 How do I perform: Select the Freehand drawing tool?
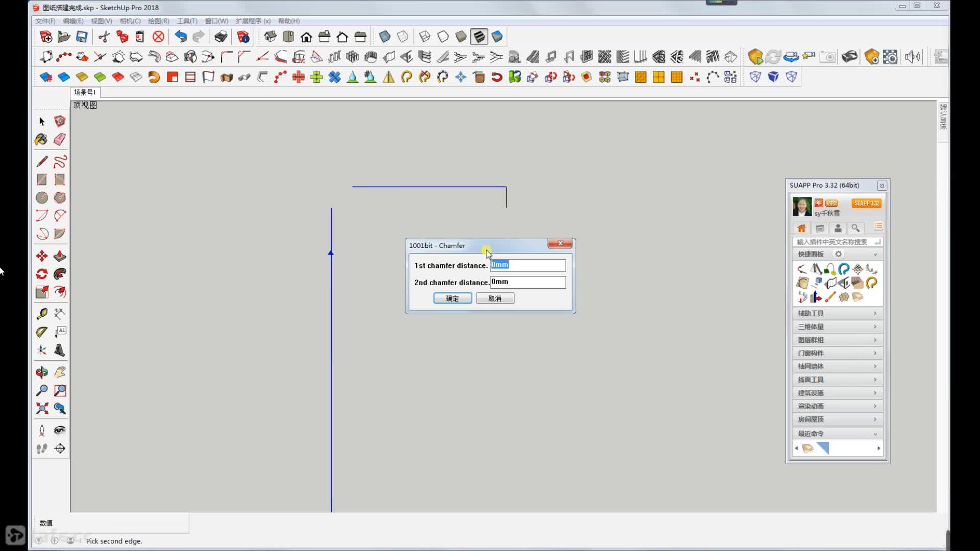60,162
